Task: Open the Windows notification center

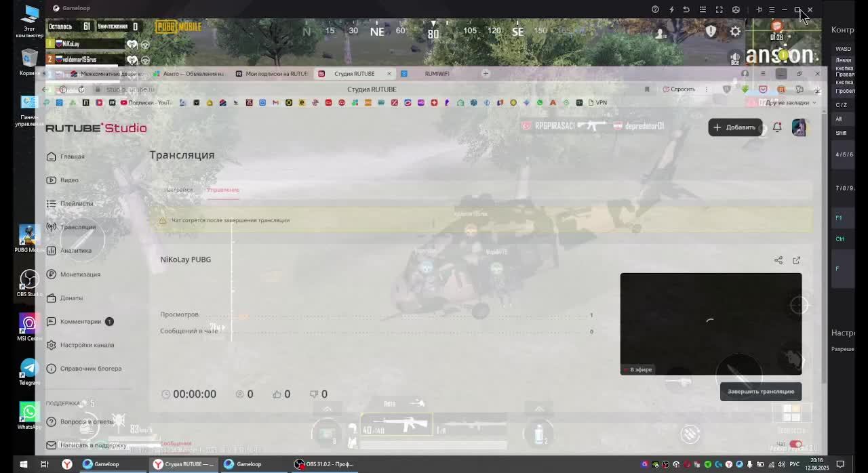Action: [x=840, y=464]
